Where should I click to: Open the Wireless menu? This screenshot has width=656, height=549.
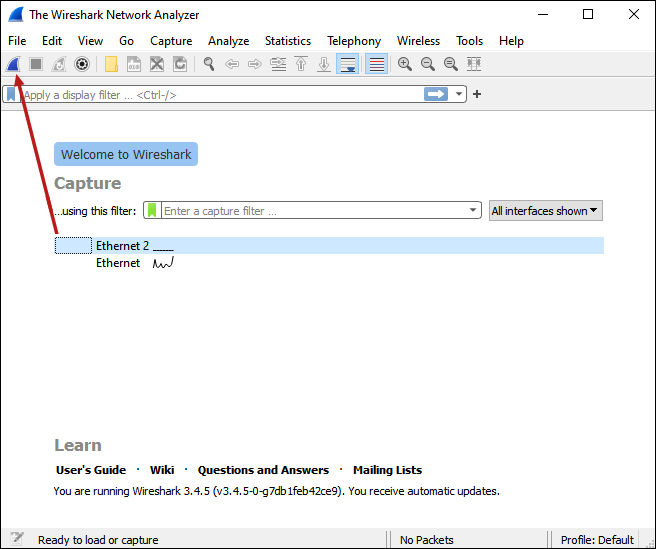tap(418, 41)
